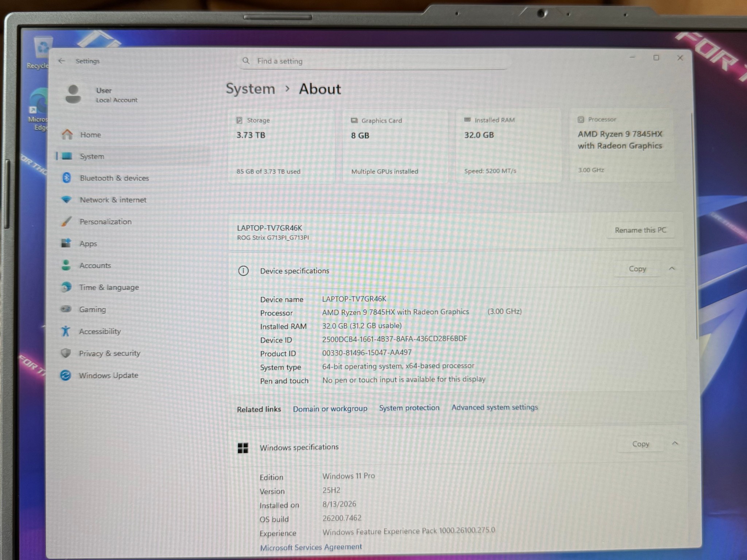Click Rename this PC button
Viewport: 747px width, 560px height.
pyautogui.click(x=640, y=230)
